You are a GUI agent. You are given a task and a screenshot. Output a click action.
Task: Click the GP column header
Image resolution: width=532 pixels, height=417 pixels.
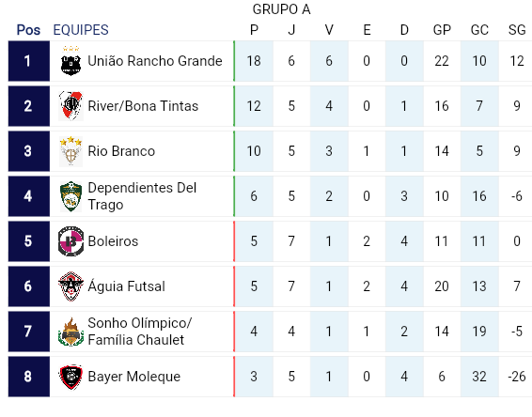click(442, 30)
